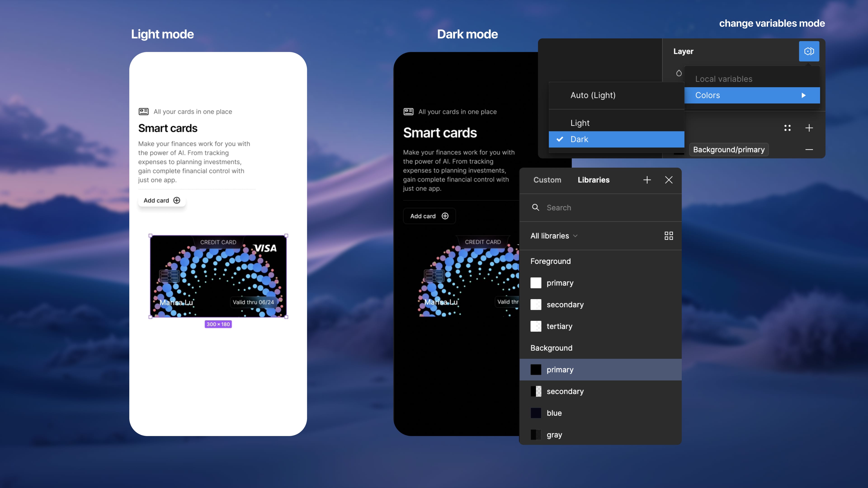The image size is (868, 488).
Task: Click the minus icon next to Background/primary
Action: (x=809, y=150)
